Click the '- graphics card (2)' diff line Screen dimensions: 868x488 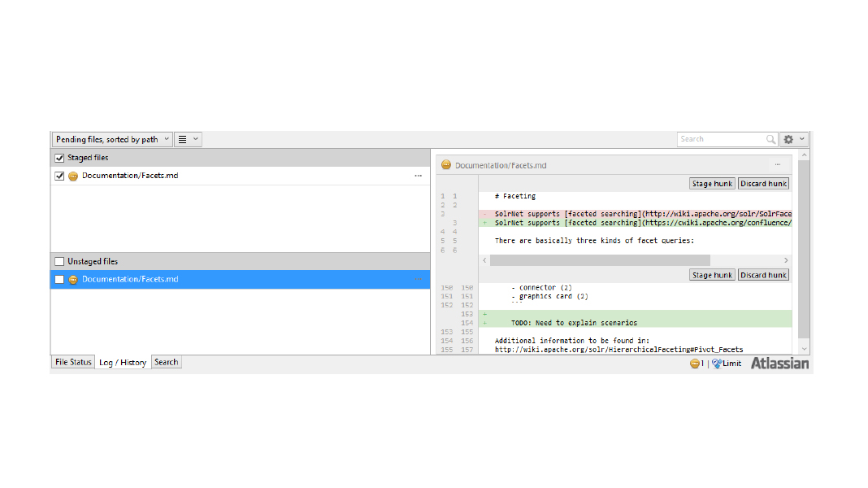(549, 296)
